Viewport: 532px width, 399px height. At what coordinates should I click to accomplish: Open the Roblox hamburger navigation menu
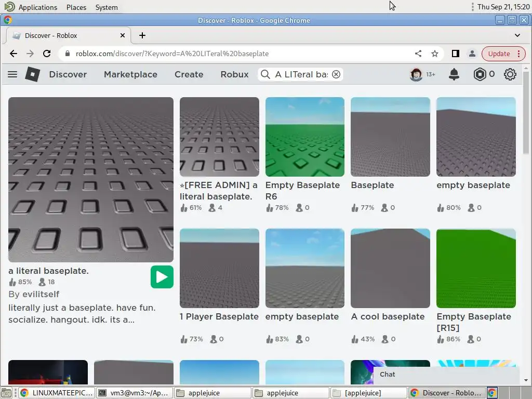coord(12,74)
